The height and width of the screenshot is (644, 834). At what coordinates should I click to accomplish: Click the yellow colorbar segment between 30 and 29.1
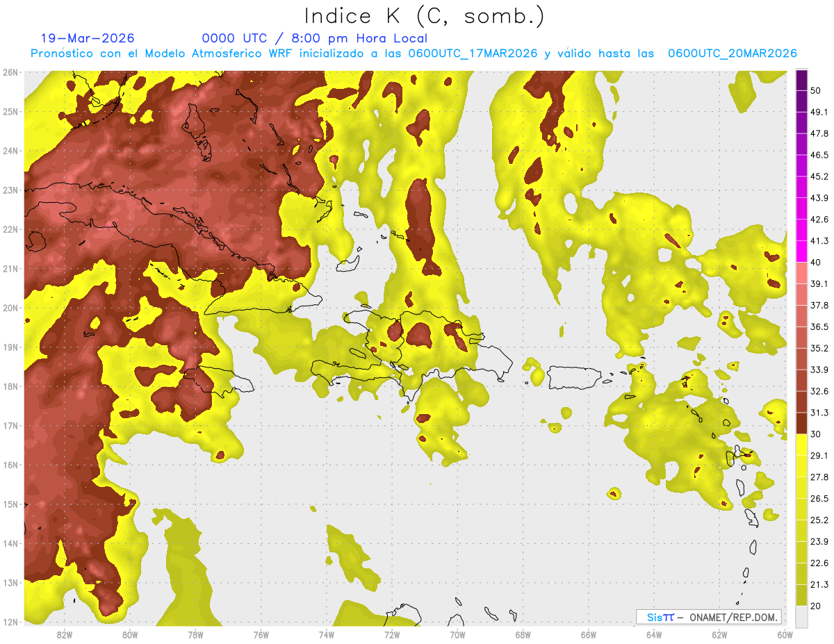[x=801, y=445]
